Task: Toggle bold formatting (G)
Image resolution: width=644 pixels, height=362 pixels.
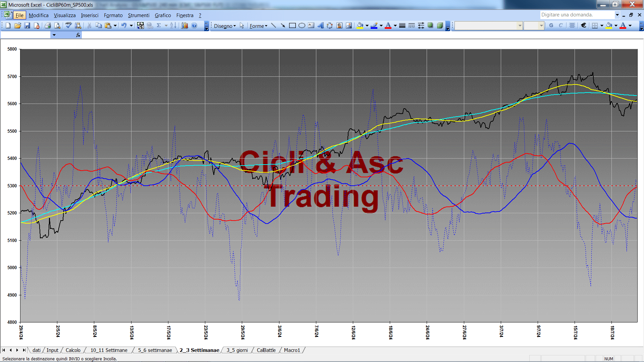Action: click(551, 25)
